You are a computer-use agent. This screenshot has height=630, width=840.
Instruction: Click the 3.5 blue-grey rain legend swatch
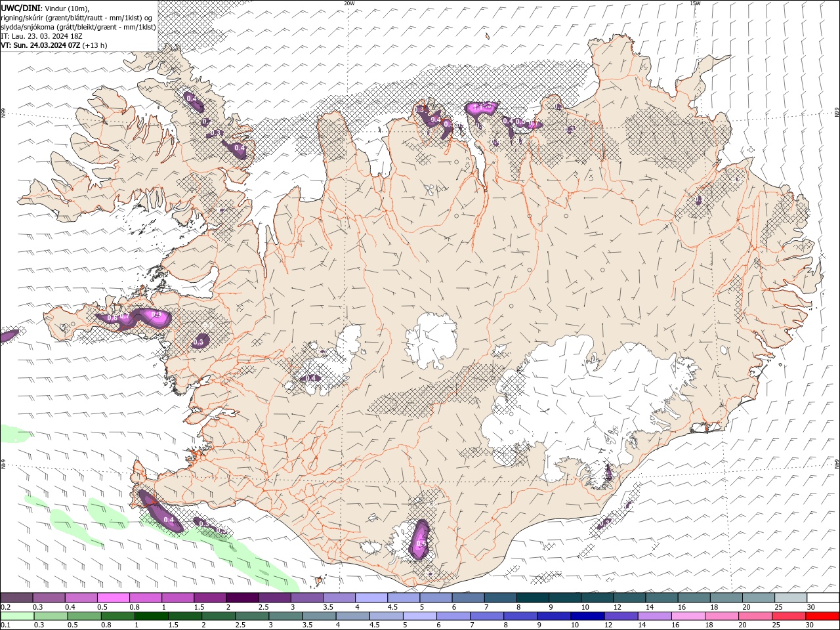coord(319,616)
